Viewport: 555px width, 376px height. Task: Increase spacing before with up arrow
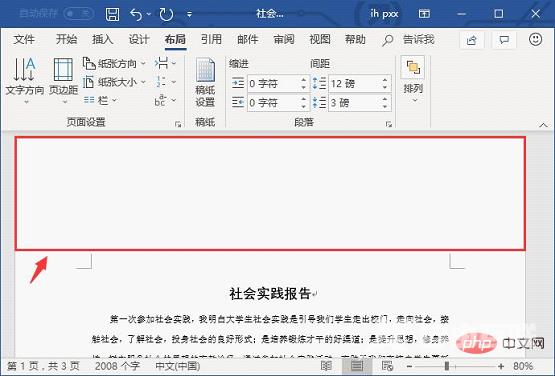pos(385,80)
